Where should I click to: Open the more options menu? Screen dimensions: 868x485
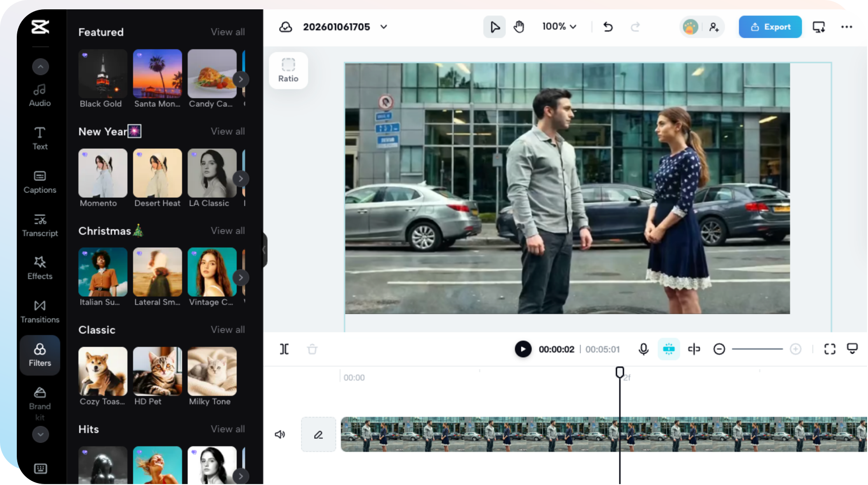tap(847, 27)
